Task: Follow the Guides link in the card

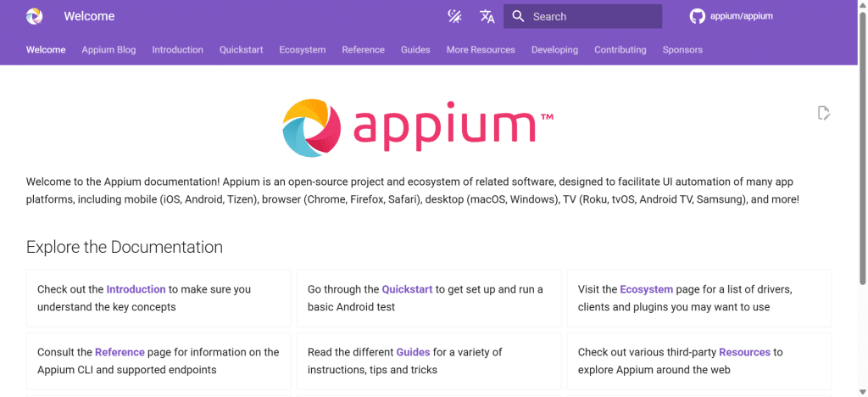Action: tap(413, 352)
